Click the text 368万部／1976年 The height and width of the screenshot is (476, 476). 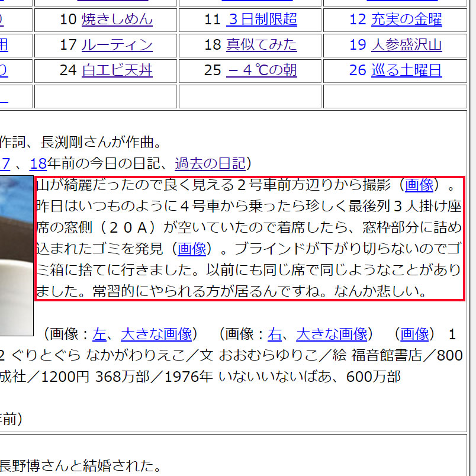pos(154,377)
